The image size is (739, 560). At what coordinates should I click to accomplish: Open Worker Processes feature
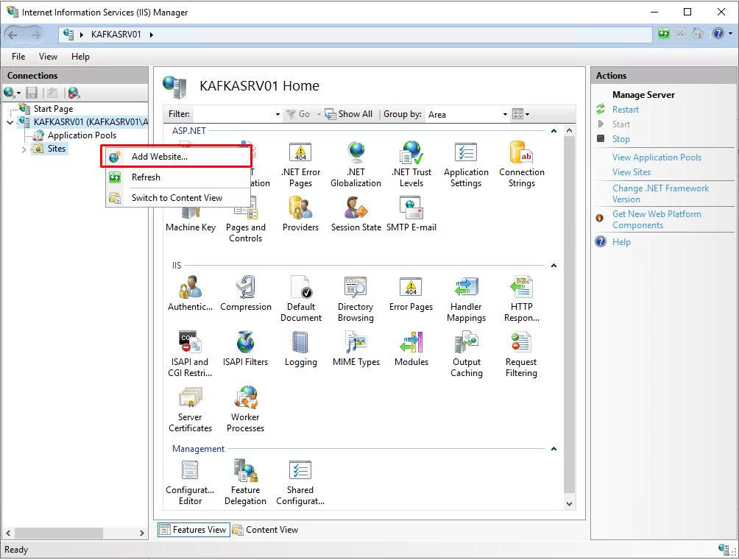pos(245,410)
